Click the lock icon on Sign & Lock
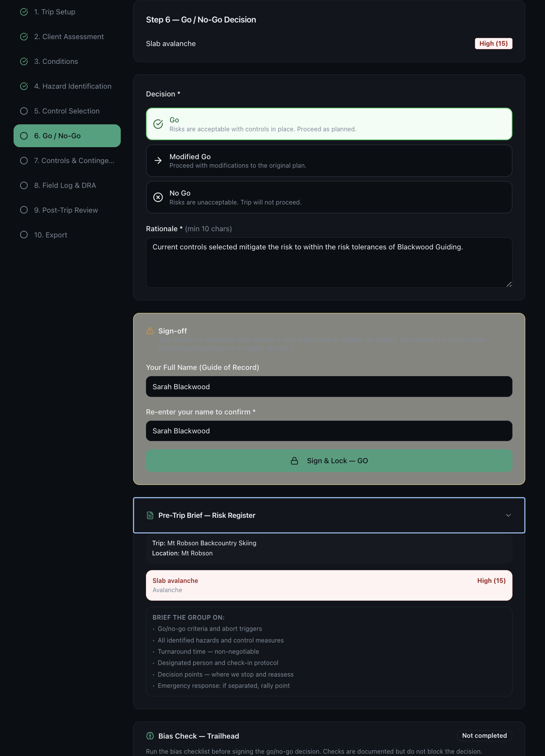 click(295, 461)
